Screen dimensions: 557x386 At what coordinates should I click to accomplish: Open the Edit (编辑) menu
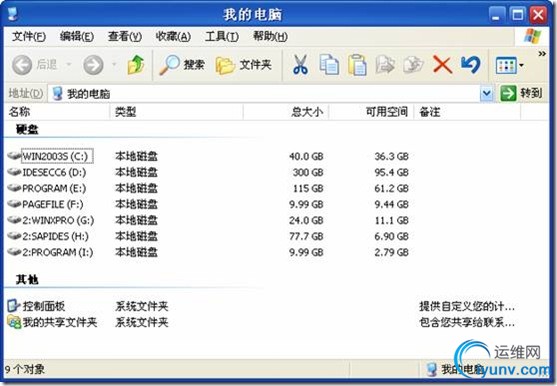point(77,36)
